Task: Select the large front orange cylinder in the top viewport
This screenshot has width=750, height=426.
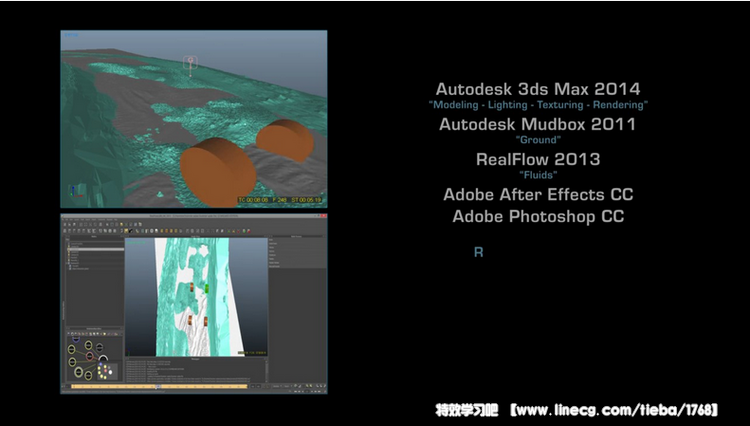Action: point(218,171)
